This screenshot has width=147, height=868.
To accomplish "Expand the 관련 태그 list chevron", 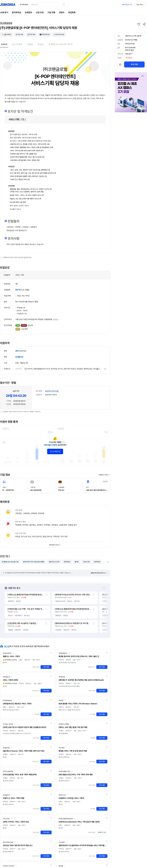I will (108, 562).
